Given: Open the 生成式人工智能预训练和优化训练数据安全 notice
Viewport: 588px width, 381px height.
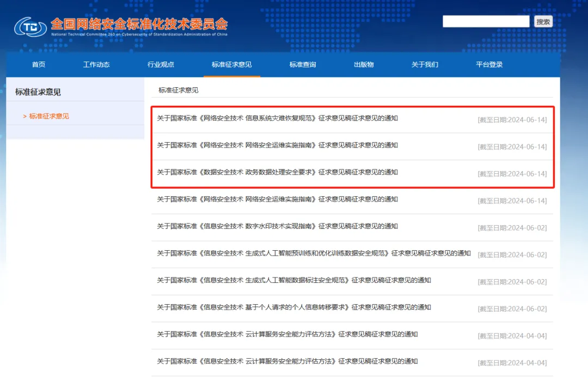Looking at the screenshot, I should point(314,253).
